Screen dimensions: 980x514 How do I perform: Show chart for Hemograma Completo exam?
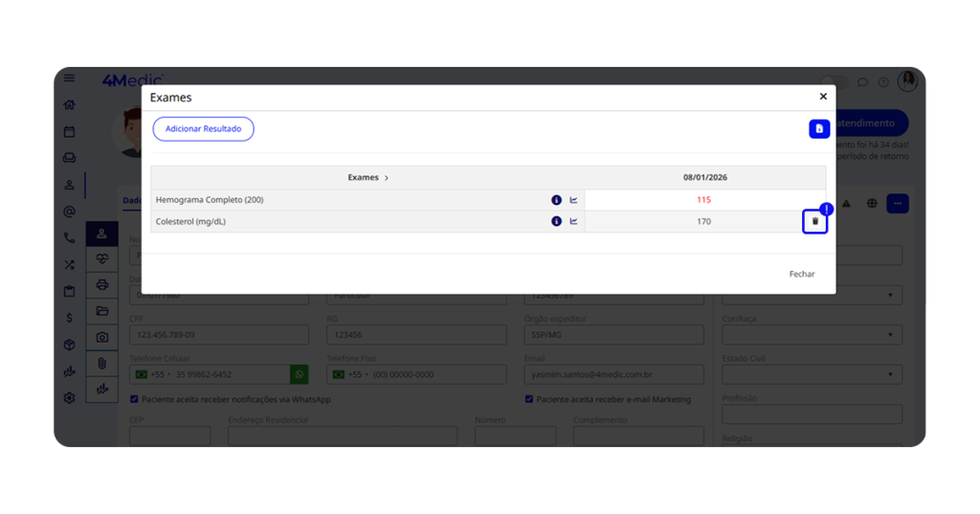574,200
